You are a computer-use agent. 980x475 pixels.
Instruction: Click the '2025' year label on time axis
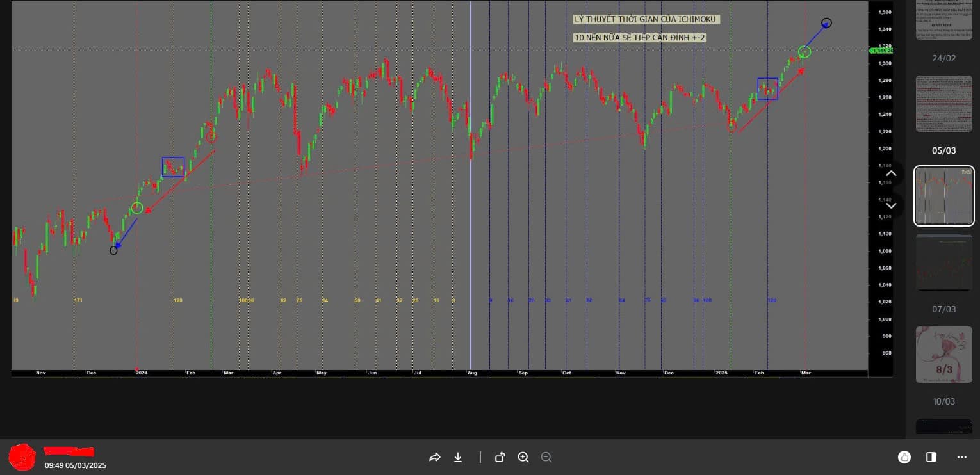click(x=722, y=373)
